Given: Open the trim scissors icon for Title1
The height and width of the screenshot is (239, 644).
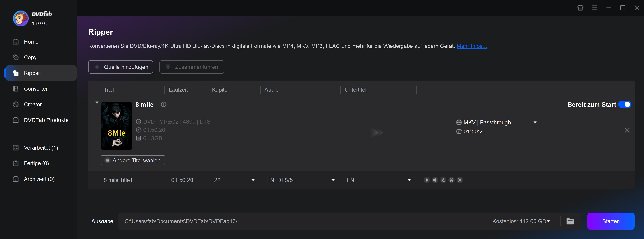Looking at the screenshot, I should point(452,180).
